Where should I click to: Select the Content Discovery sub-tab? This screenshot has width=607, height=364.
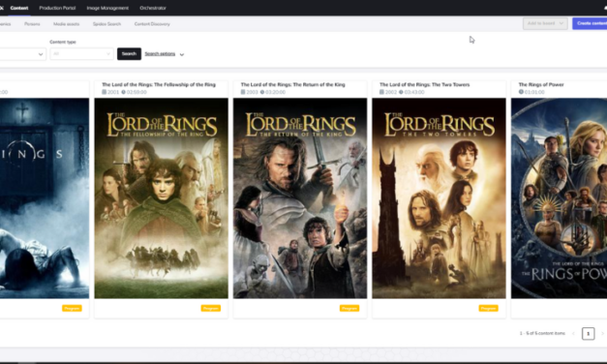point(152,24)
